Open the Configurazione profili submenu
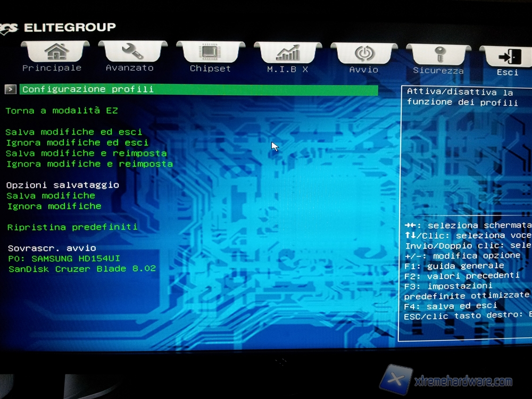The height and width of the screenshot is (399, 532). 88,89
